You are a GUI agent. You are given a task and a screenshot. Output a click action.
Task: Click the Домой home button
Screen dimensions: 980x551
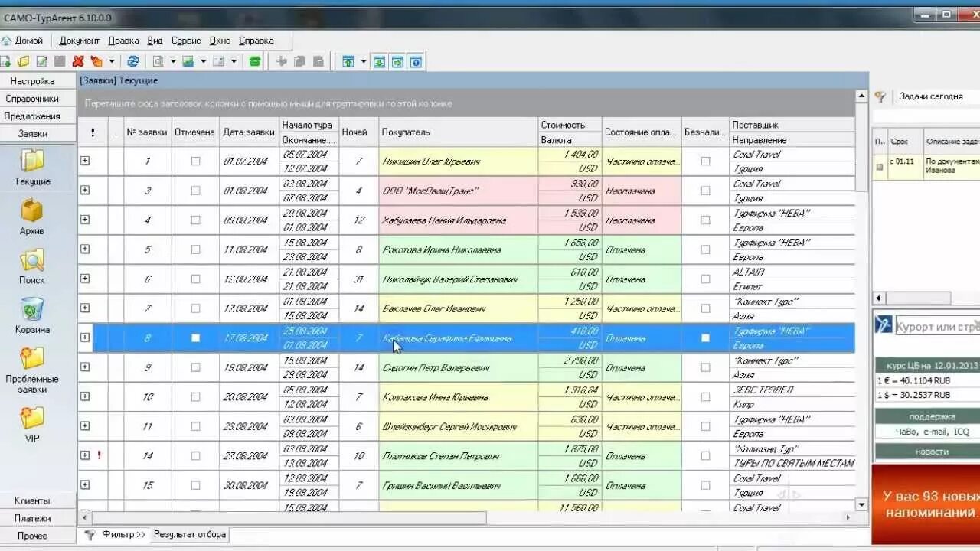(x=22, y=41)
